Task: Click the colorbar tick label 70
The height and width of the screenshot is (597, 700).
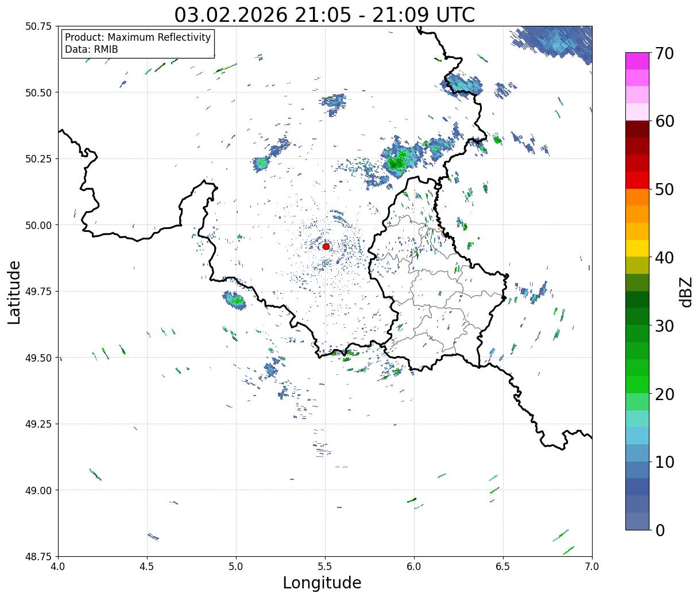Action: click(664, 53)
